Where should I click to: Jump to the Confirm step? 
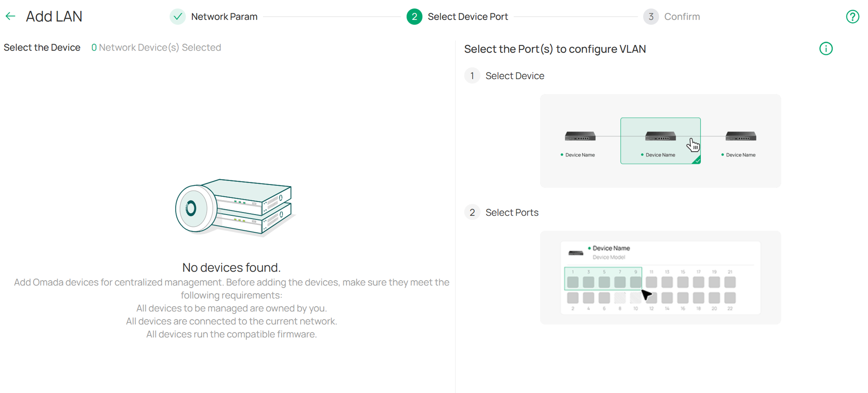pos(682,17)
